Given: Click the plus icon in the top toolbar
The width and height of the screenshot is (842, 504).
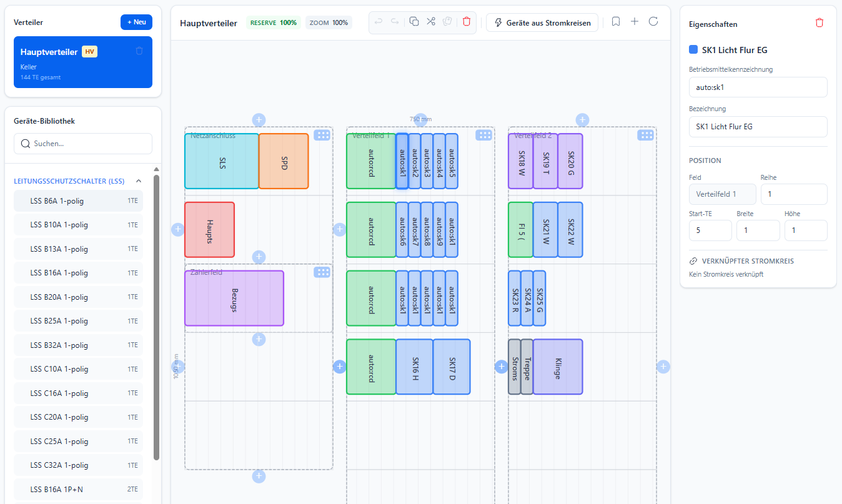Looking at the screenshot, I should coord(635,21).
